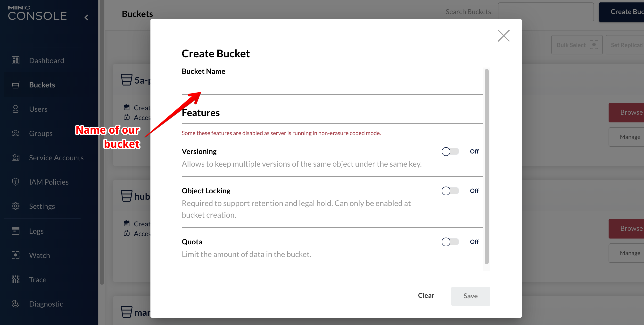Click the dialog's vertical scrollbar
The image size is (644, 325).
point(487,166)
